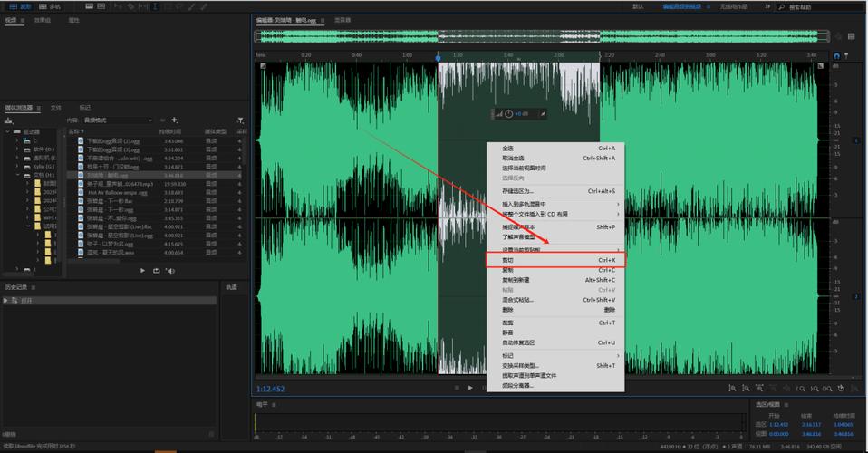This screenshot has height=453, width=868.
Task: Click the selection start value 1:12.452
Action: pos(778,425)
